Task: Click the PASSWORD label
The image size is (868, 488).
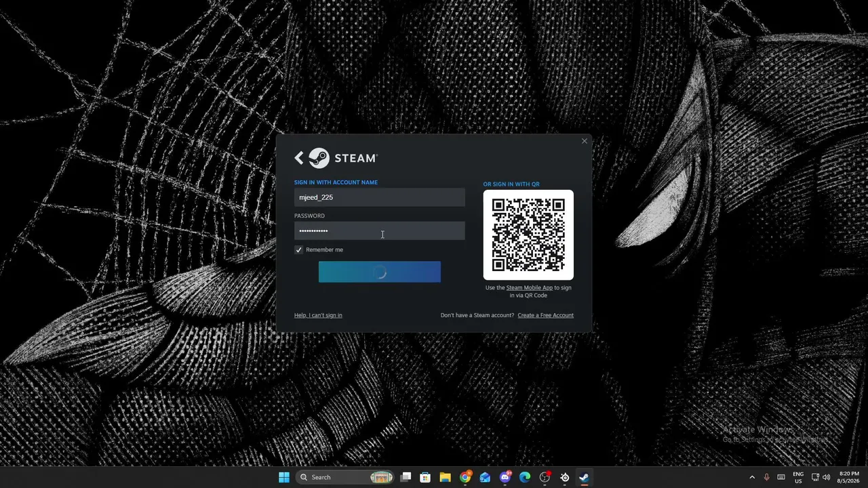Action: coord(309,216)
